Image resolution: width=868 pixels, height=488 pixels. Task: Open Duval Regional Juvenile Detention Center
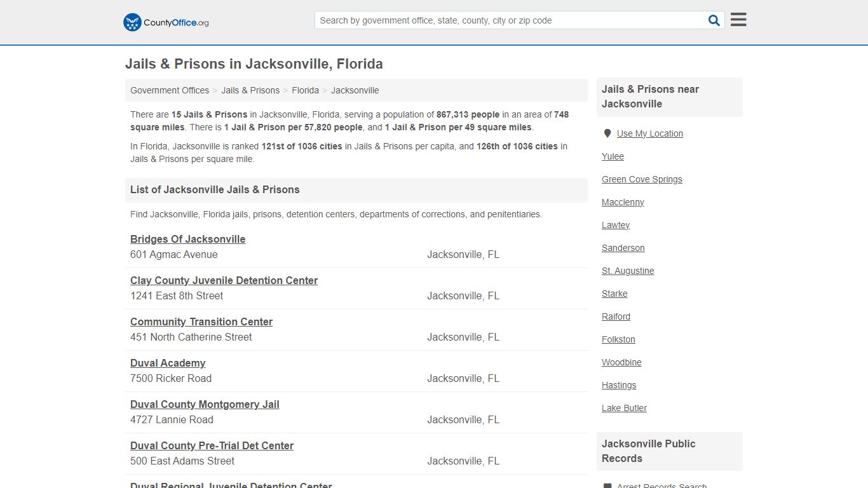coord(231,485)
